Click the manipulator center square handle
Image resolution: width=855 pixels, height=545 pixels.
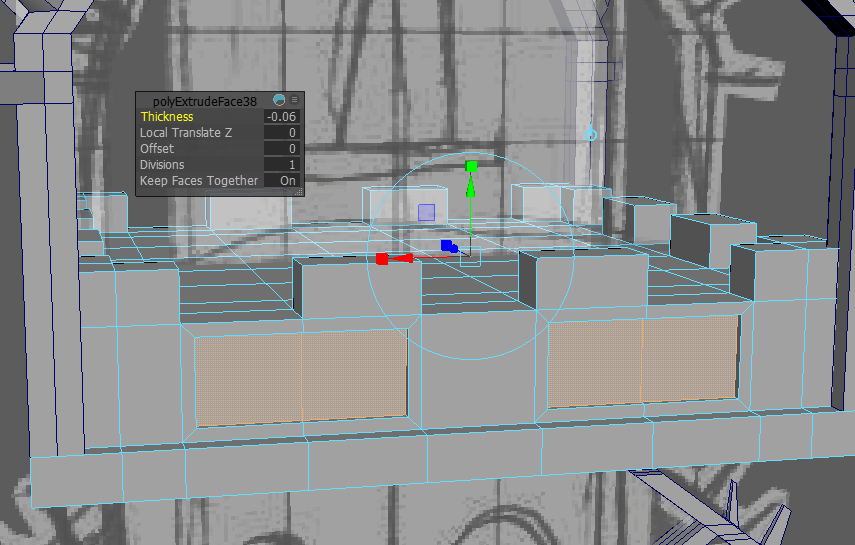tap(471, 256)
